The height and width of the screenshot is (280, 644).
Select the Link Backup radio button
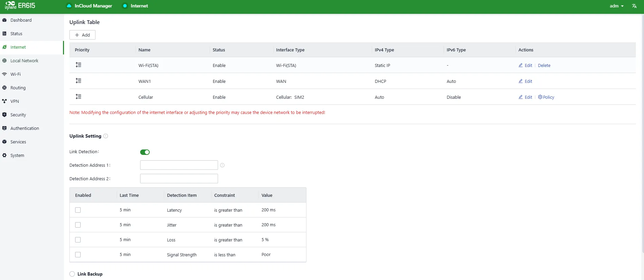pos(72,274)
